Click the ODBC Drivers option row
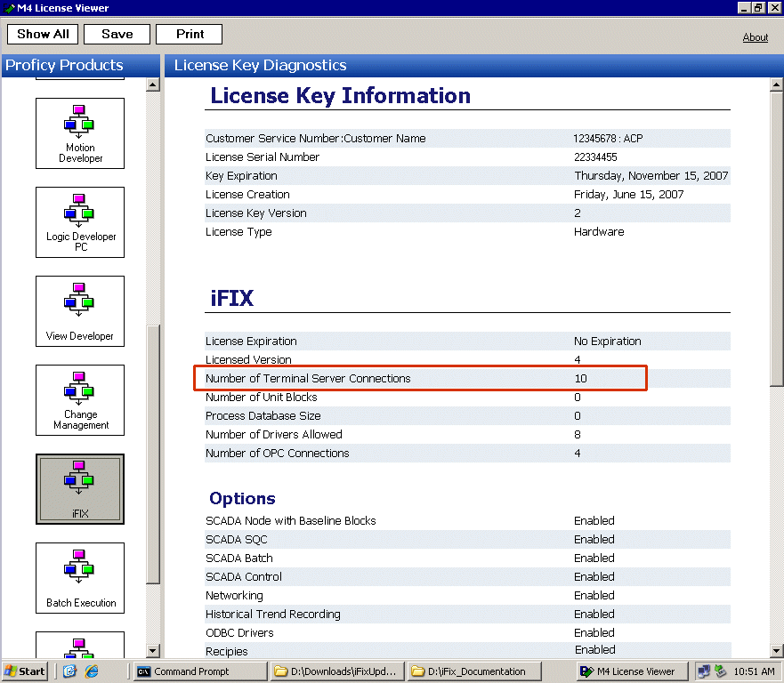This screenshot has width=784, height=683. pos(467,633)
